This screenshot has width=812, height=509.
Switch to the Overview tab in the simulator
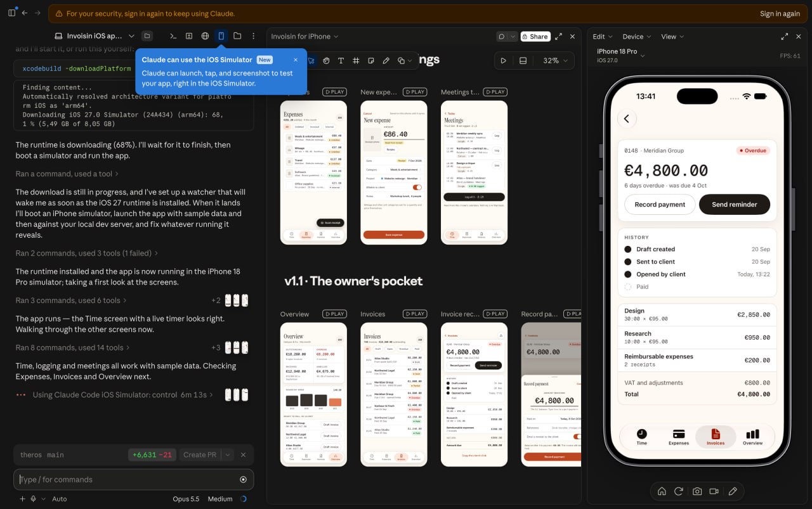753,437
